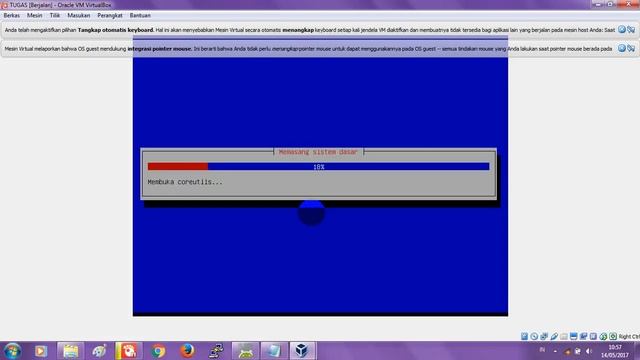Switch to the Android app in taskbar
This screenshot has width=640, height=360.
pos(245,351)
